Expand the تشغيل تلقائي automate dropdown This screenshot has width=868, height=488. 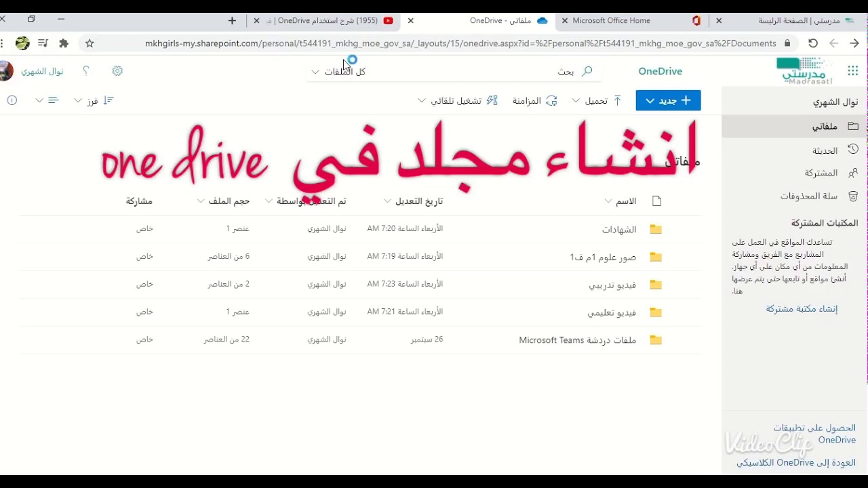coord(422,100)
